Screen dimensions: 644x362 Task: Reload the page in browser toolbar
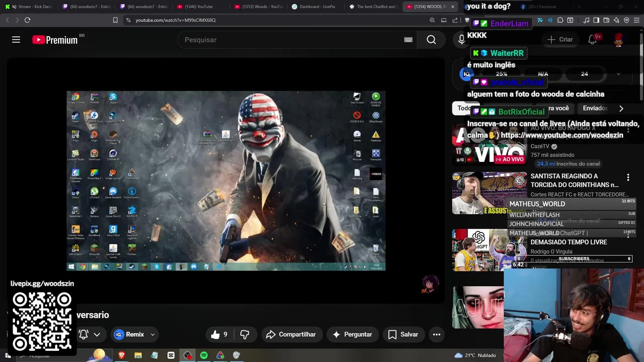pyautogui.click(x=28, y=20)
